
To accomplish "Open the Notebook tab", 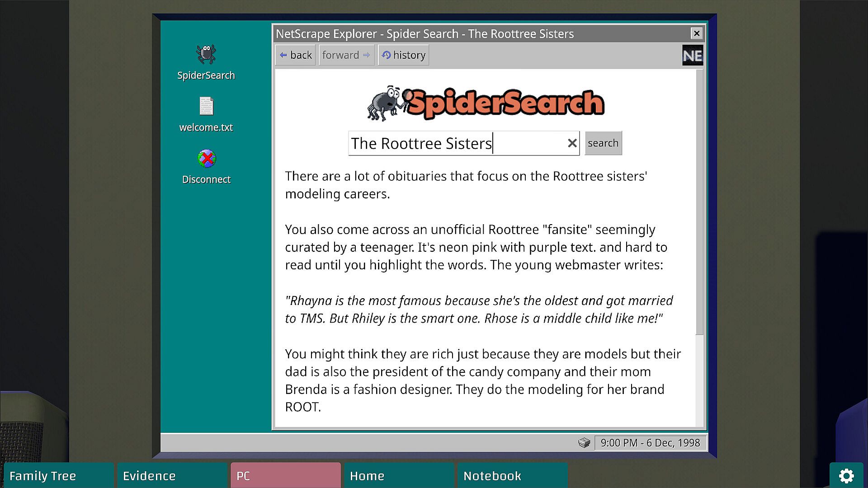I will pos(512,475).
